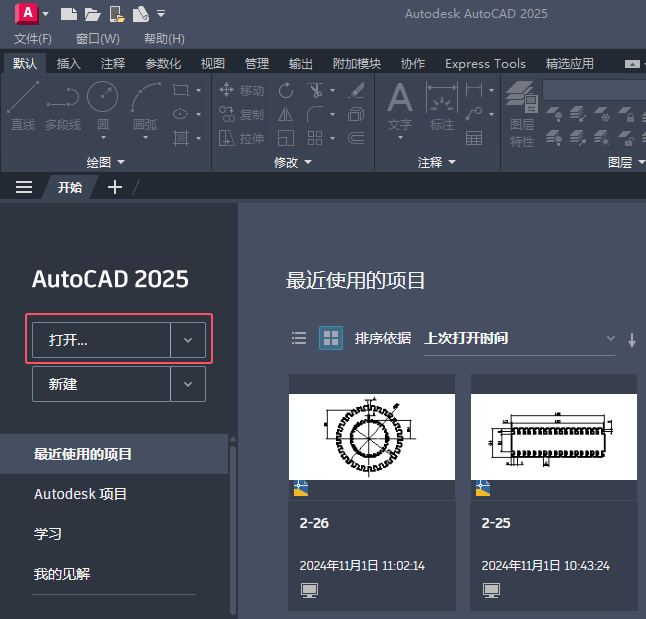Switch recent files to grid view
646x619 pixels.
click(x=331, y=338)
